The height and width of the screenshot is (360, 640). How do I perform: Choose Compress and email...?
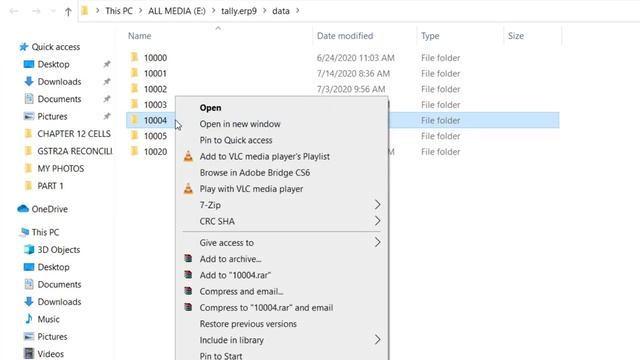[x=282, y=291]
